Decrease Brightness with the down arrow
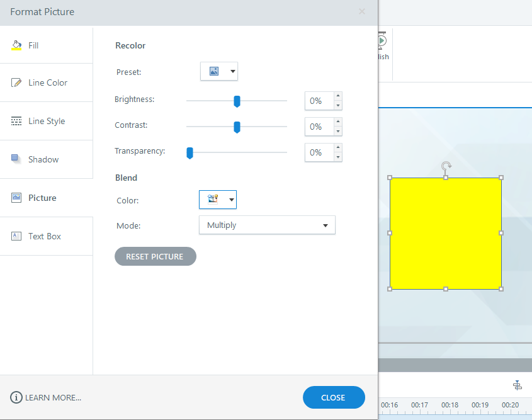This screenshot has width=532, height=420. click(x=338, y=106)
